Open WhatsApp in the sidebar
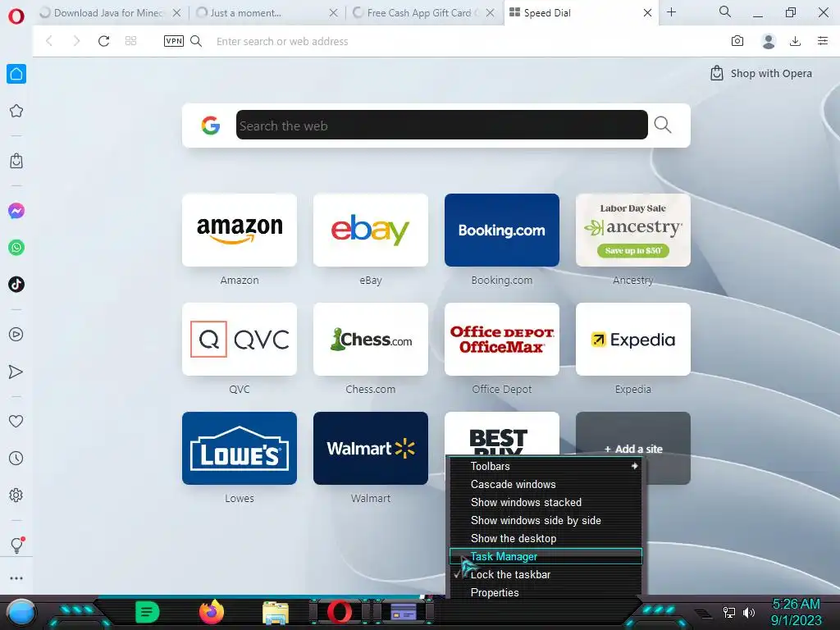The height and width of the screenshot is (630, 840). tap(16, 248)
